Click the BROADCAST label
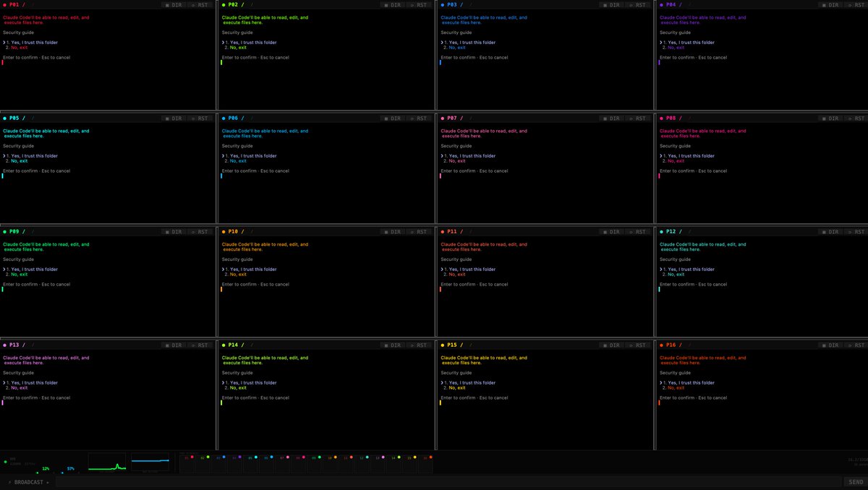868x490 pixels. click(x=29, y=482)
